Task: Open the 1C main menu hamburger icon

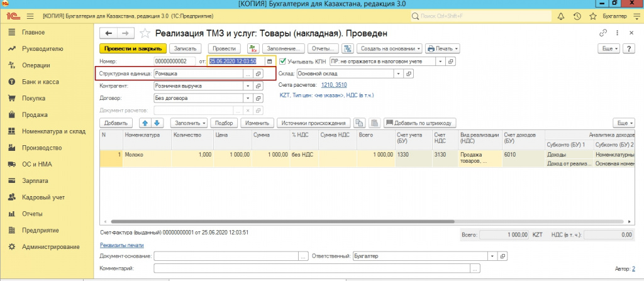Action: (30, 16)
